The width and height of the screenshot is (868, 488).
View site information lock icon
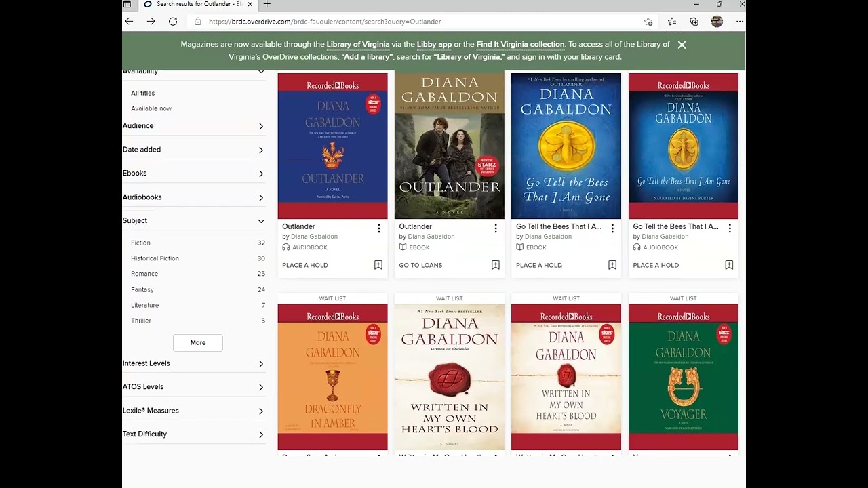[197, 22]
